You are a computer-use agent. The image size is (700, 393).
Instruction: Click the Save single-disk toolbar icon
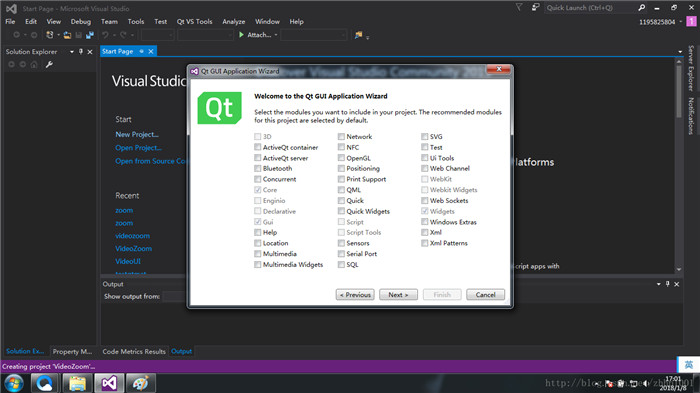click(x=79, y=34)
